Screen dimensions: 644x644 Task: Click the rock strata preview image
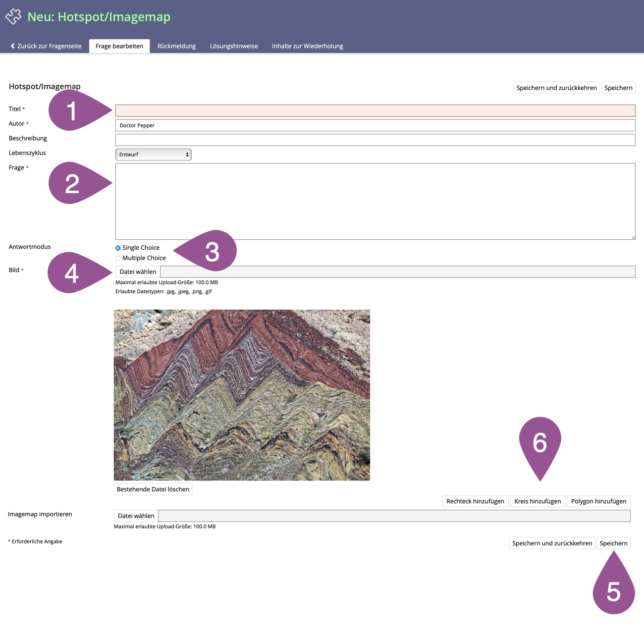click(x=242, y=395)
